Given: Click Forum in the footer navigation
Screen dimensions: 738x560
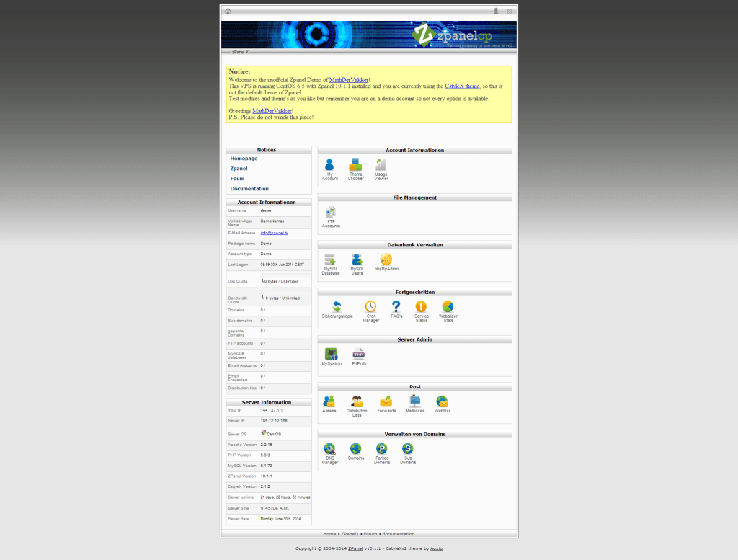Looking at the screenshot, I should 370,534.
